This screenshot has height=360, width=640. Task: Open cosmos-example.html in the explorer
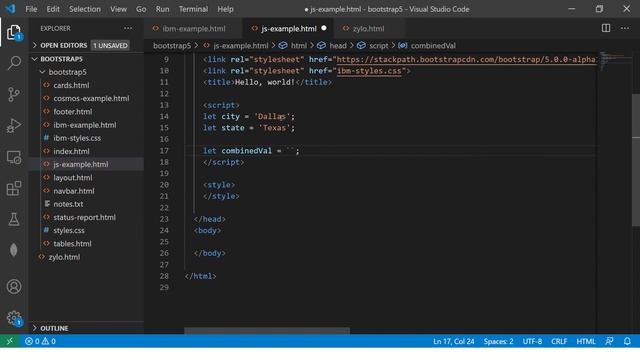point(91,98)
